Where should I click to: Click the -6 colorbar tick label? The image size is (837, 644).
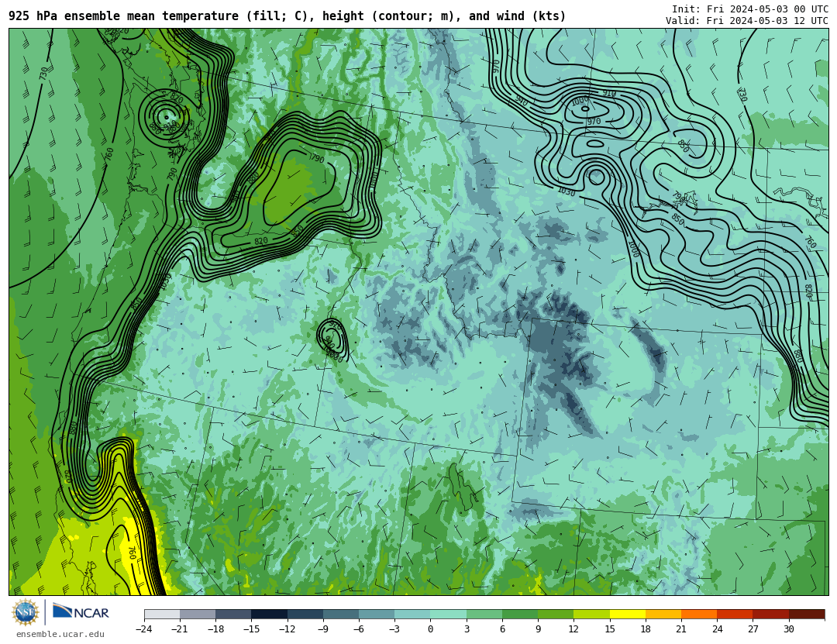[x=359, y=629]
